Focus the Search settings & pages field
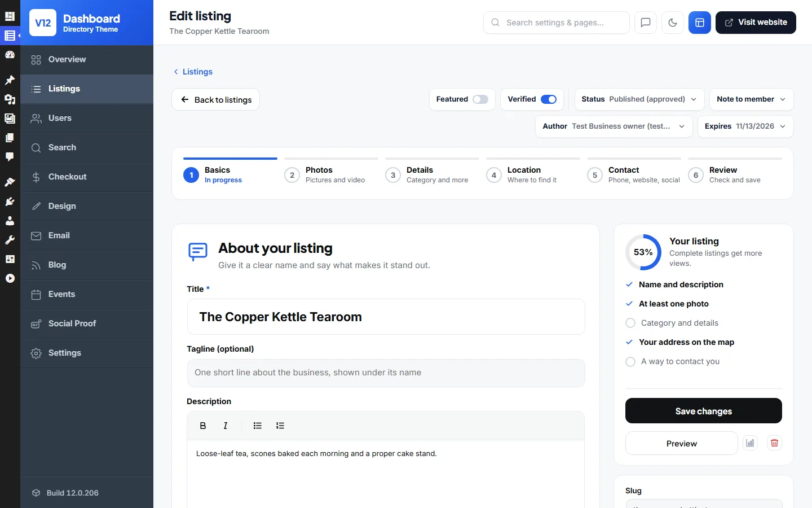 [557, 23]
